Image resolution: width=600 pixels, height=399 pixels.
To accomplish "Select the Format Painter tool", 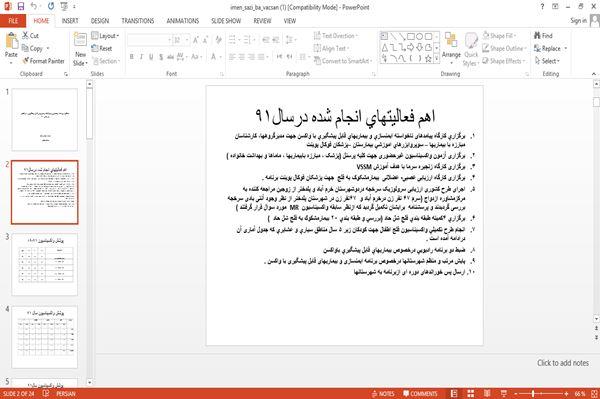I will [x=43, y=61].
